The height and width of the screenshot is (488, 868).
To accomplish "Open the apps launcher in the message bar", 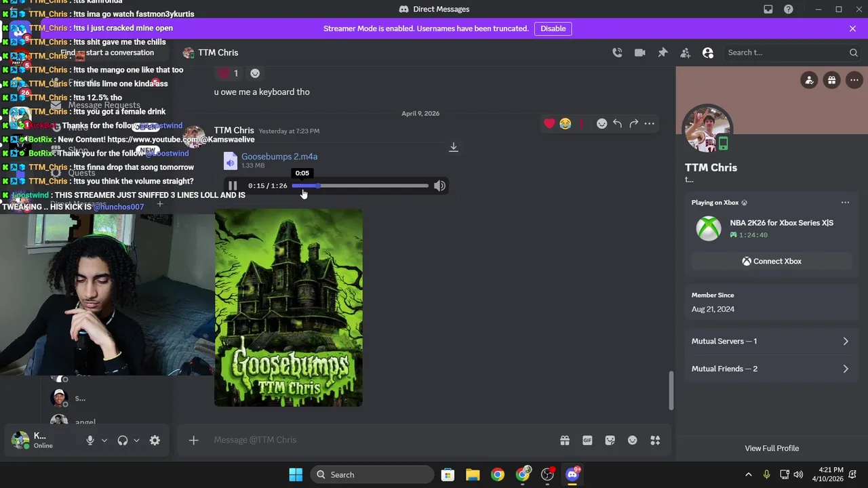I will tap(655, 440).
